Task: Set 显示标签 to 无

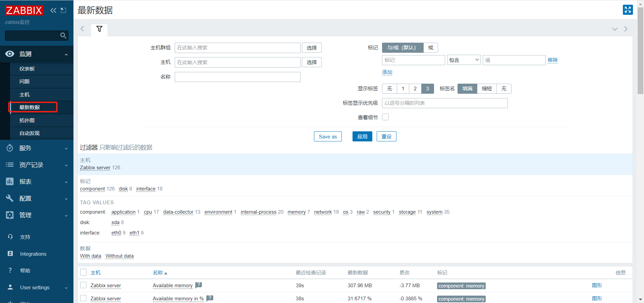Action: coord(389,89)
